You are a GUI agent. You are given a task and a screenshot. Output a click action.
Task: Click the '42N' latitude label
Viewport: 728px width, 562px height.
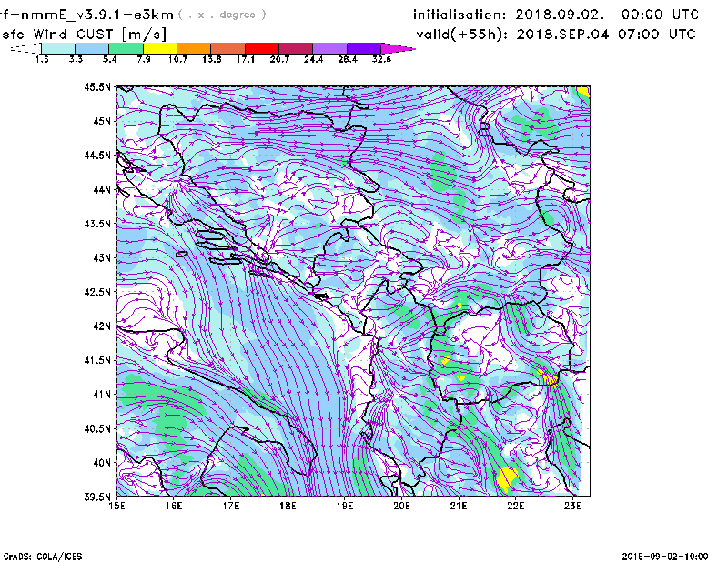[x=102, y=326]
